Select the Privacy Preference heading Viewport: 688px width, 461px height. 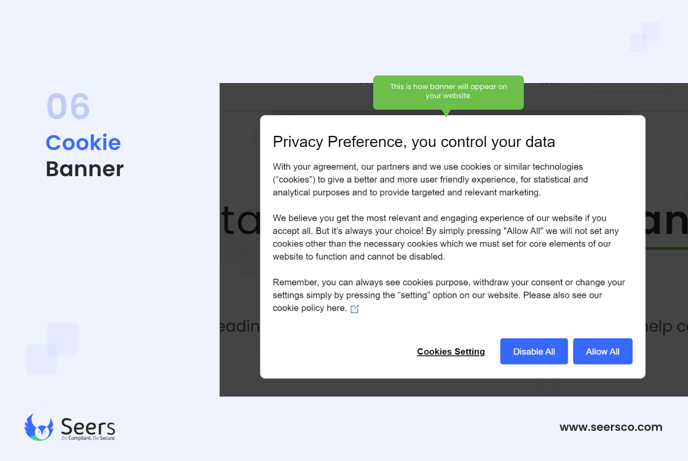[x=414, y=142]
